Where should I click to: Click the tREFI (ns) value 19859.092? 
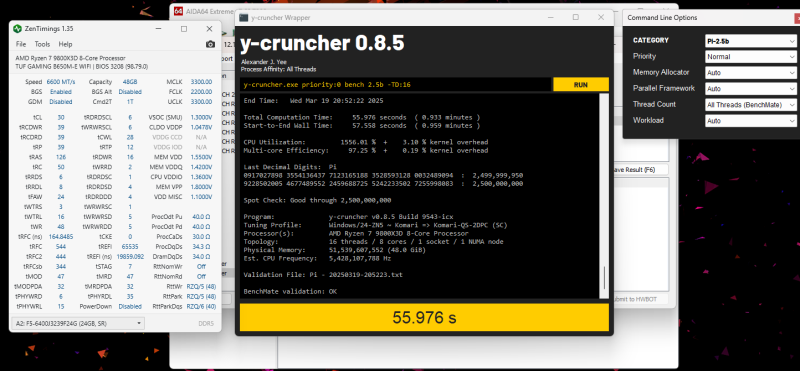coord(130,257)
